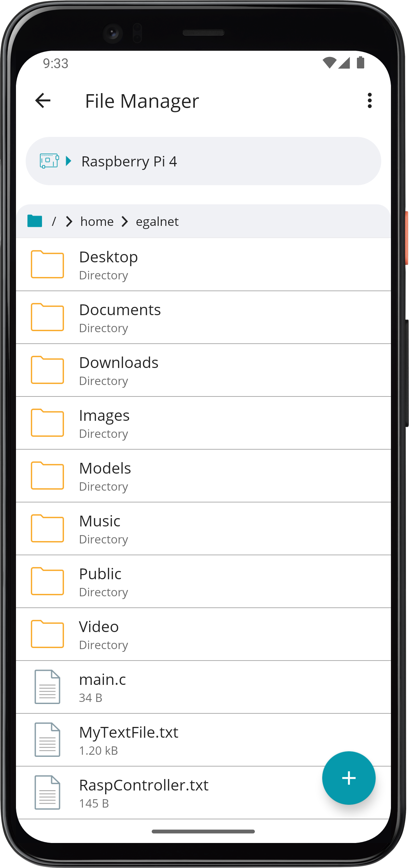Tap the Public folder icon
The height and width of the screenshot is (868, 409).
[x=47, y=581]
